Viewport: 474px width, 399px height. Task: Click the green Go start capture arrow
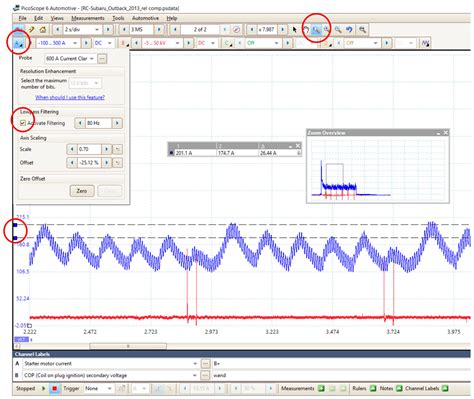pos(43,388)
